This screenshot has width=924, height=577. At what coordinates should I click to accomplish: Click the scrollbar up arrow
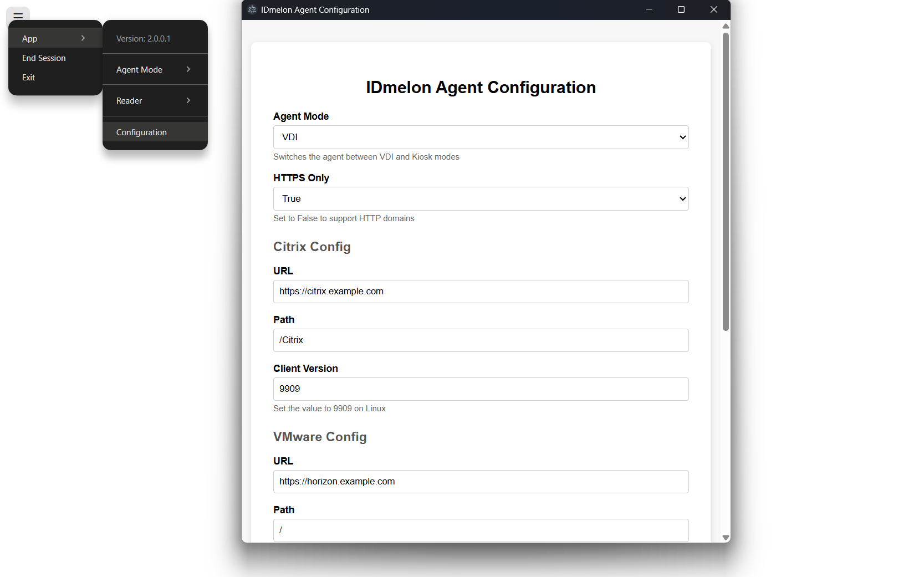pyautogui.click(x=726, y=26)
